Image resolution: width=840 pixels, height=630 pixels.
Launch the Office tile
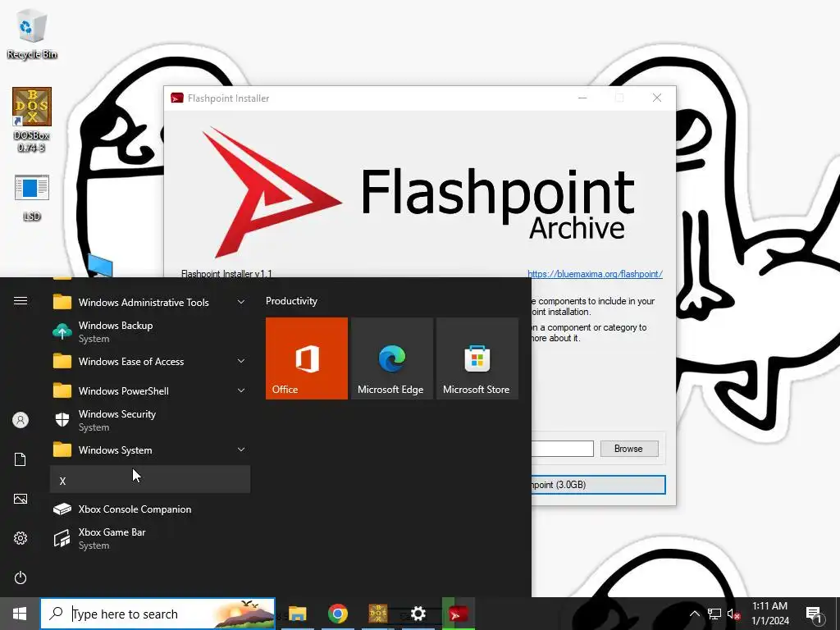point(307,358)
